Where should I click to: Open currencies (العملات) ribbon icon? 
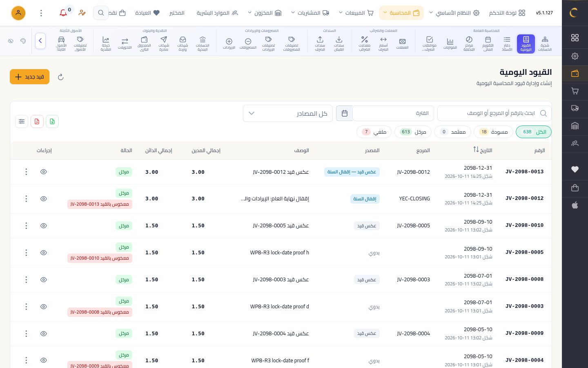[402, 44]
